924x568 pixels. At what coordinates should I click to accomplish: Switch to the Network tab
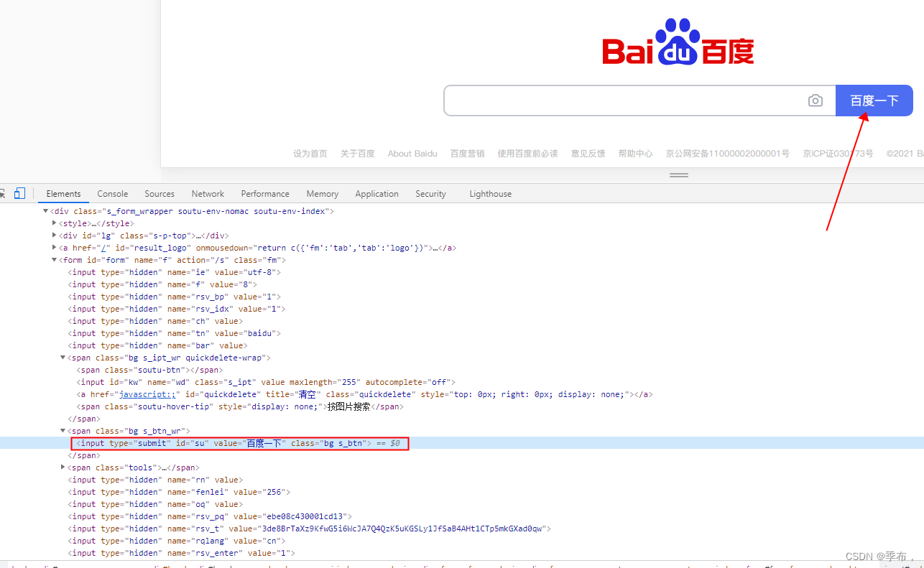208,194
